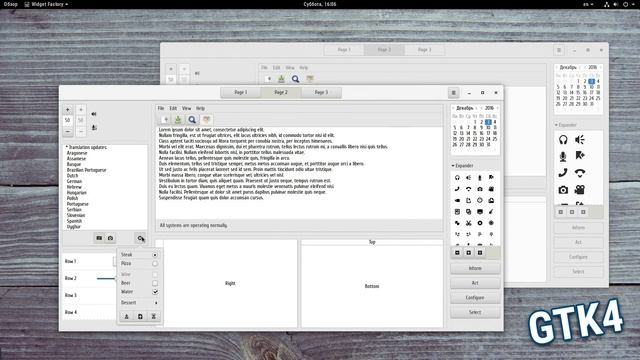640x360 pixels.
Task: Click the magnifier search toolbar icon in front window
Action: tap(192, 120)
